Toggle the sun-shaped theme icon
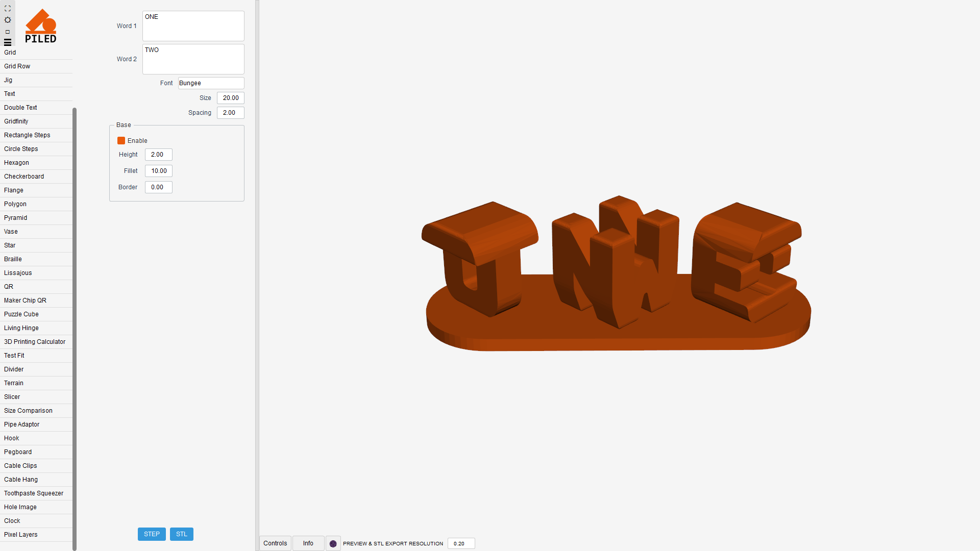Image resolution: width=980 pixels, height=551 pixels. [x=8, y=20]
